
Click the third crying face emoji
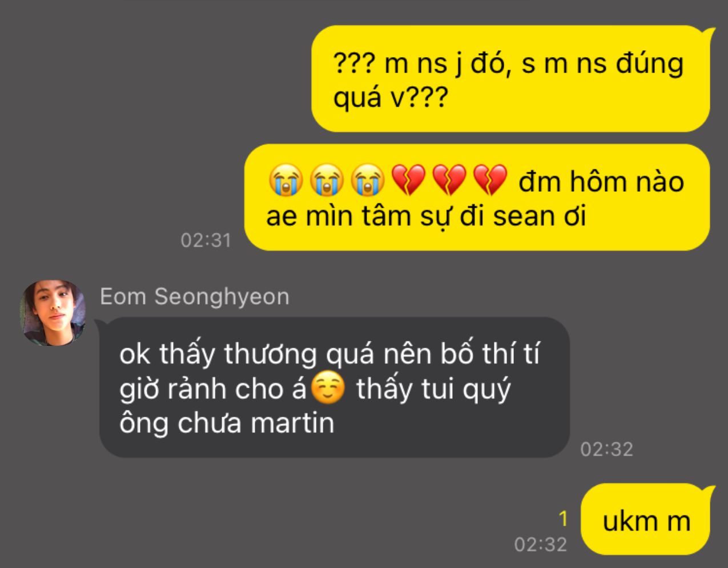coord(368,180)
